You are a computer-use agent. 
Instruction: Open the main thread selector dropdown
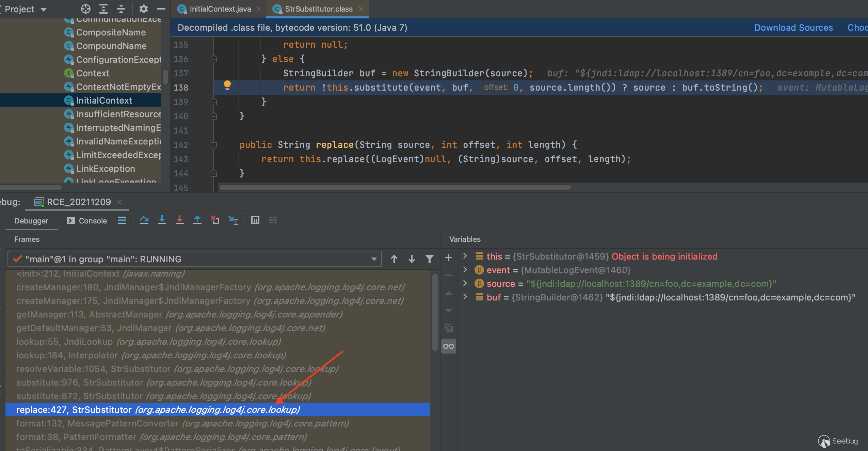pos(374,259)
